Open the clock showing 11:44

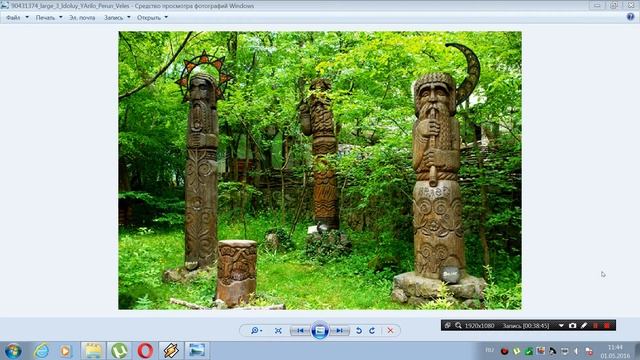coord(615,351)
